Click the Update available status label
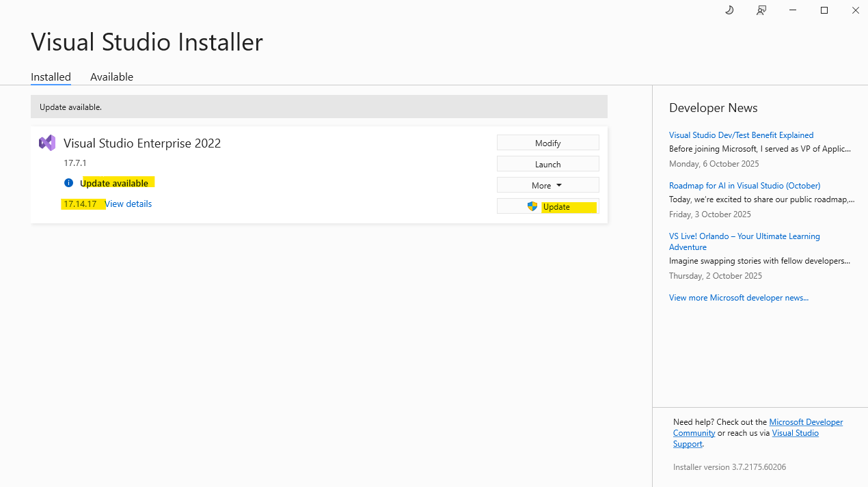 pos(114,183)
